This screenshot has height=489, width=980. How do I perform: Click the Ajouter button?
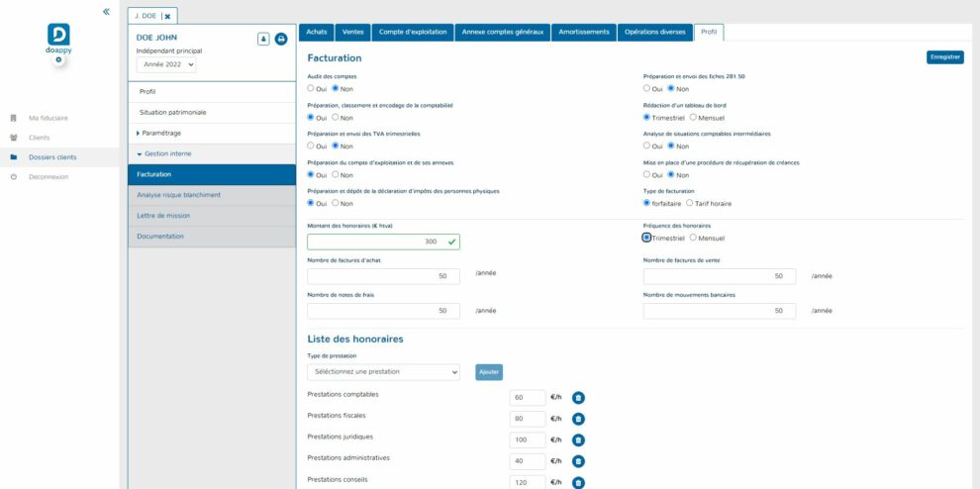click(x=489, y=372)
